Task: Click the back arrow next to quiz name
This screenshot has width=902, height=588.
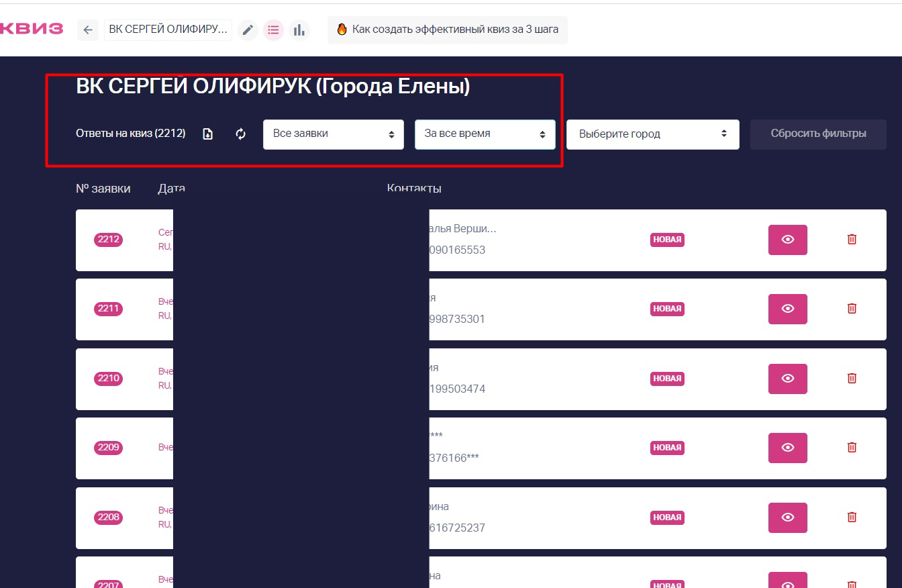Action: pos(88,30)
